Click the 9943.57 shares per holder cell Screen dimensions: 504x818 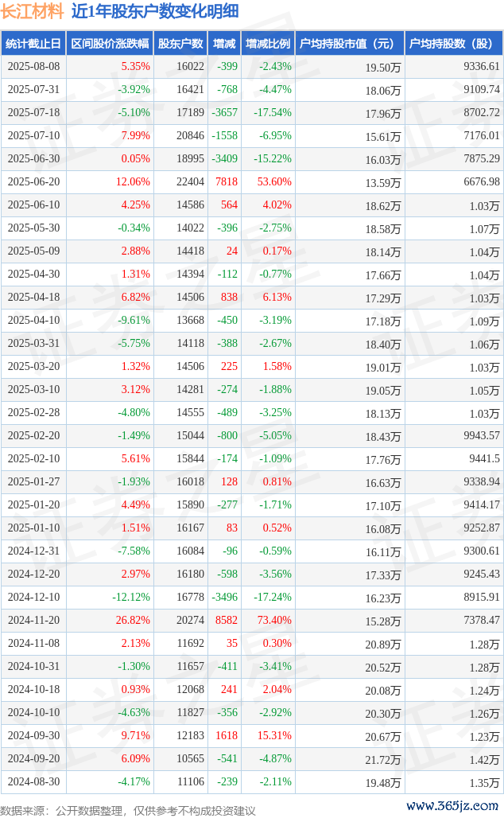(x=482, y=435)
